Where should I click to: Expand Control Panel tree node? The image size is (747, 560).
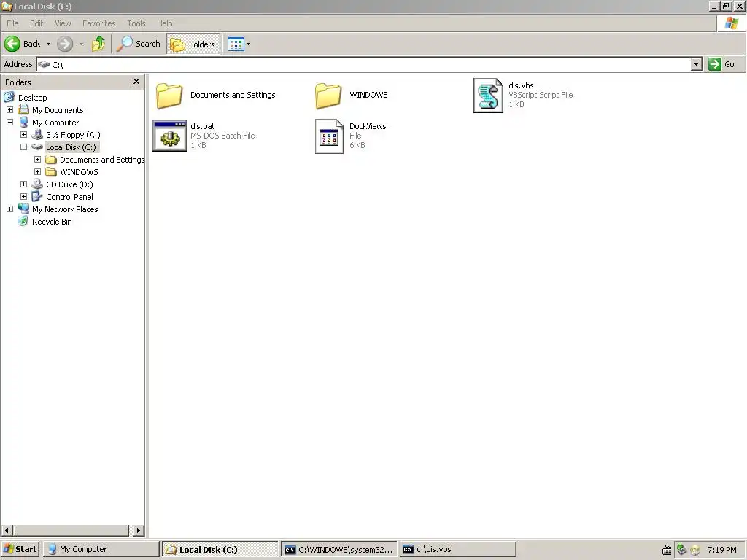pyautogui.click(x=23, y=196)
